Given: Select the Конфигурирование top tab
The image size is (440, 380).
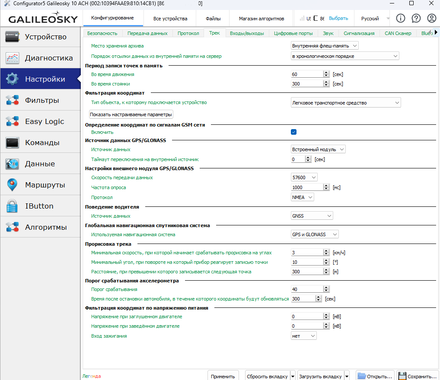Looking at the screenshot, I should click(x=112, y=18).
